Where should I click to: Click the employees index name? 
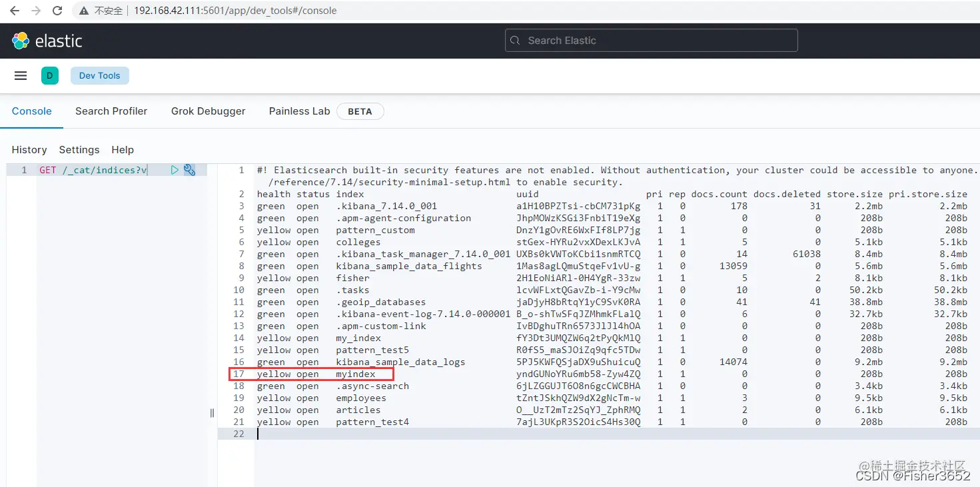pos(361,398)
